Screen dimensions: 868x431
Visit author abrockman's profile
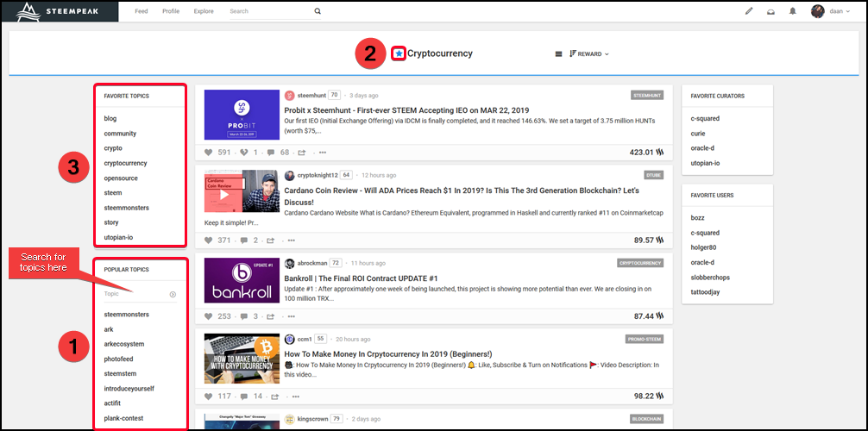tap(311, 264)
